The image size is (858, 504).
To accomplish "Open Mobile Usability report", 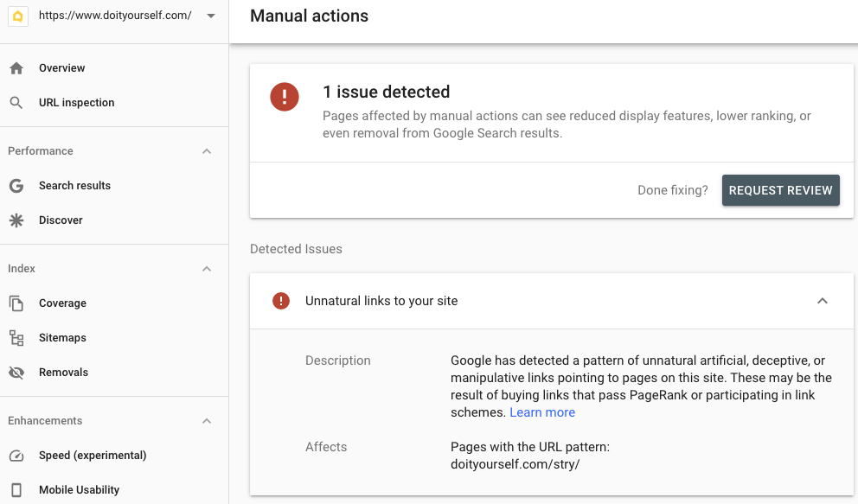I will pos(79,490).
